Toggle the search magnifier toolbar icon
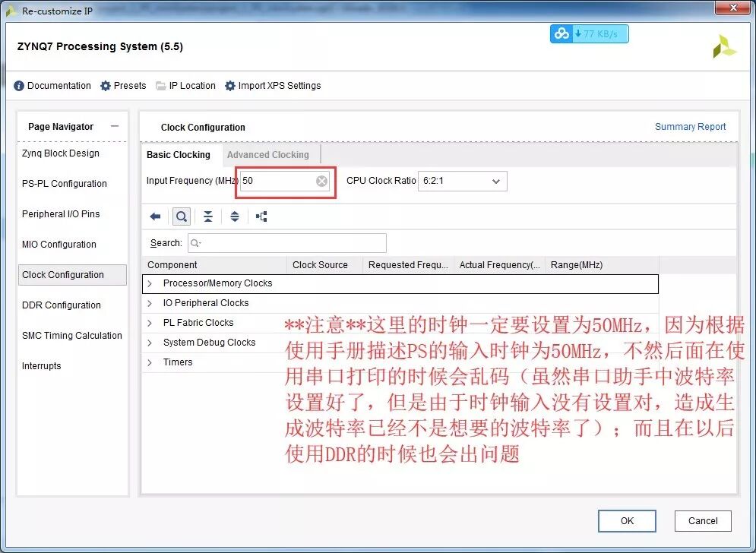The height and width of the screenshot is (553, 756). pos(182,216)
